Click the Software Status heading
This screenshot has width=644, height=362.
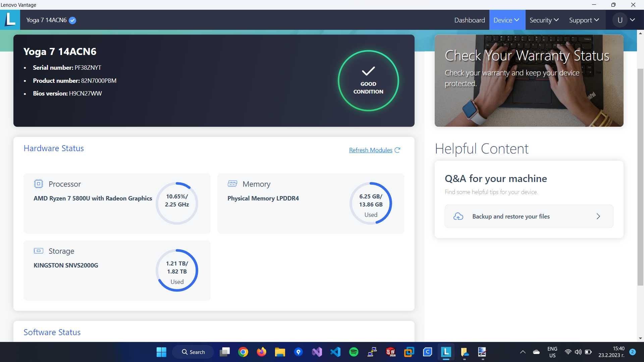(52, 333)
